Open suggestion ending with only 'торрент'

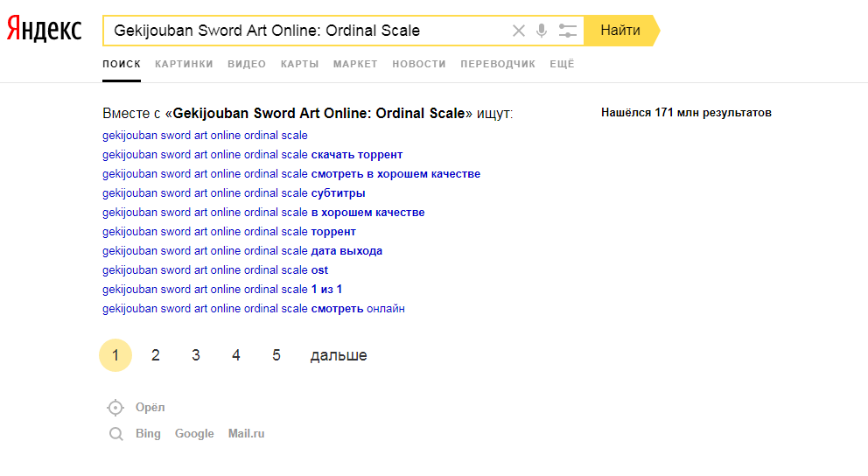(229, 231)
